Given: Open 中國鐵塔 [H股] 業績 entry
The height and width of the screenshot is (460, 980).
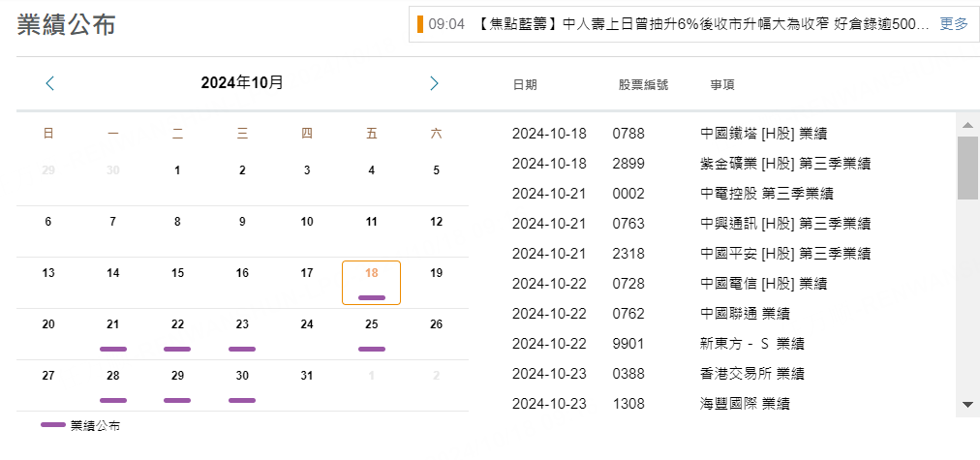Looking at the screenshot, I should pos(756,134).
